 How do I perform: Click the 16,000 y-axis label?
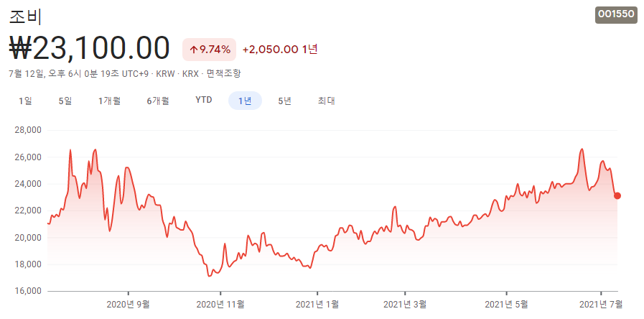pyautogui.click(x=28, y=291)
